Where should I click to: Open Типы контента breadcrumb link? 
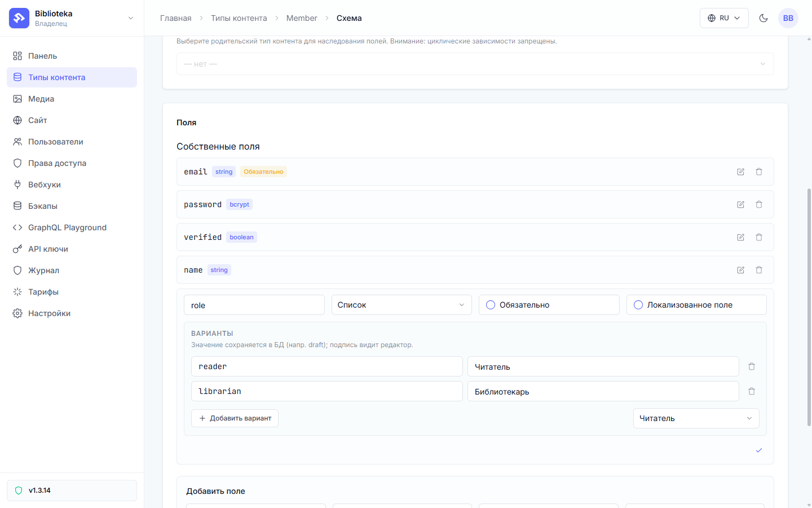(x=239, y=18)
